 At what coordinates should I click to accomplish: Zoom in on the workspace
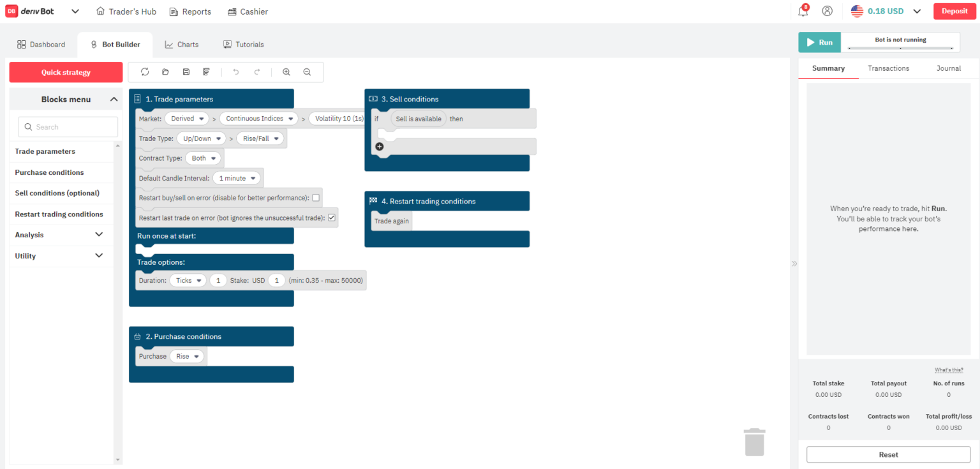286,72
